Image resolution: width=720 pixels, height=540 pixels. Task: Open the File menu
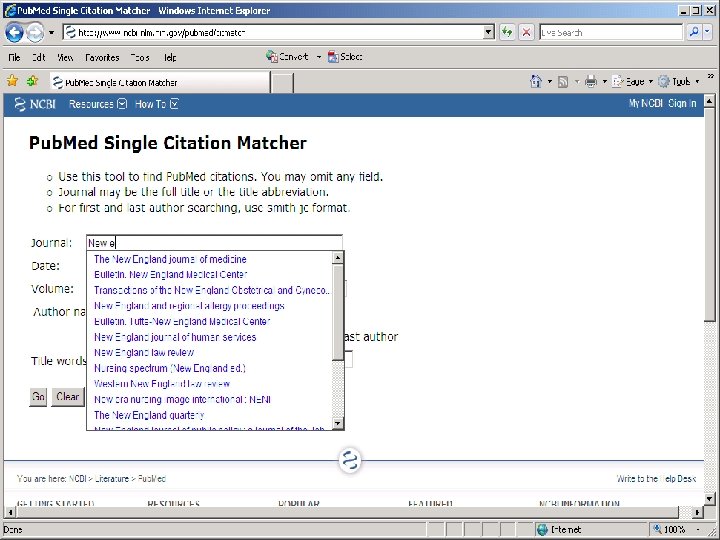[x=14, y=57]
